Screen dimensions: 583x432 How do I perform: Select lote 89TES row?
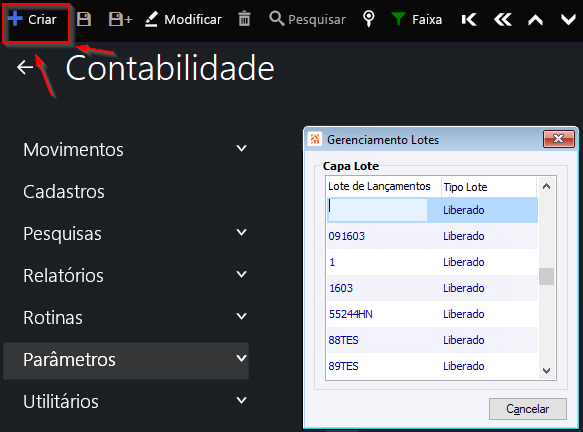point(432,366)
